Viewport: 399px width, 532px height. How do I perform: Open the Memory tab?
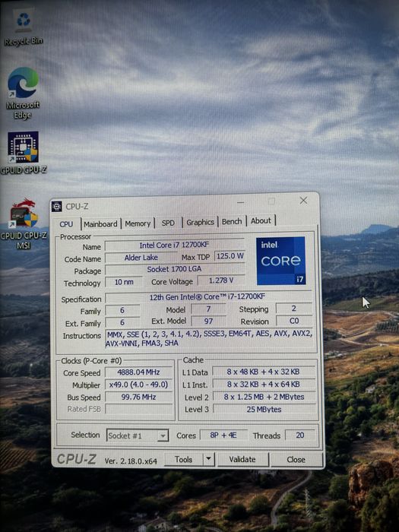pyautogui.click(x=138, y=223)
